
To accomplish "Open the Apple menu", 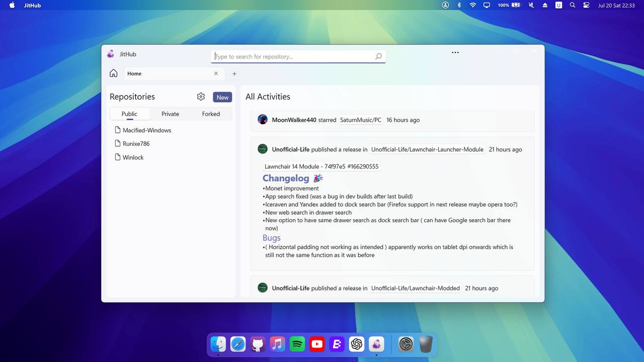I will [x=12, y=5].
